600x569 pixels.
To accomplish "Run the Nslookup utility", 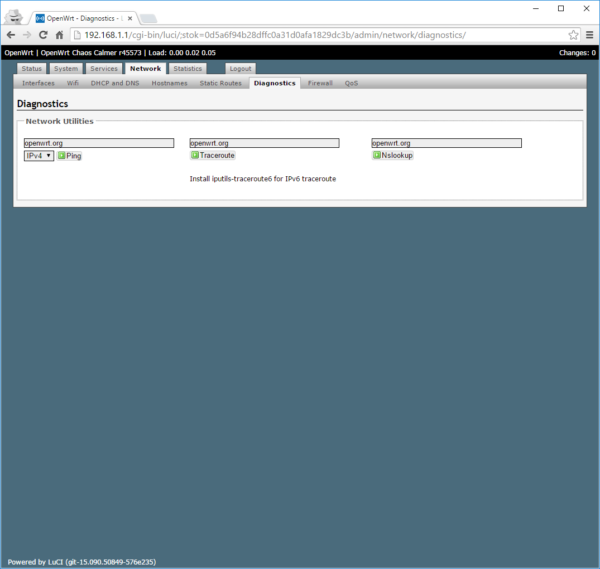I will [x=393, y=156].
